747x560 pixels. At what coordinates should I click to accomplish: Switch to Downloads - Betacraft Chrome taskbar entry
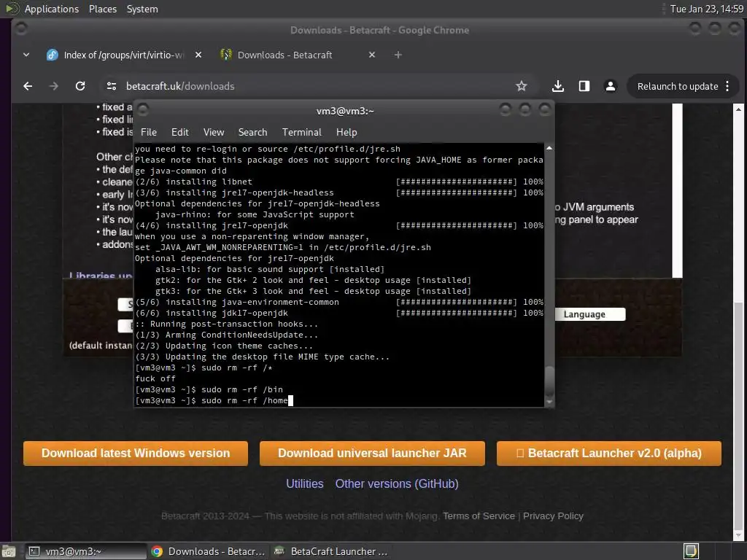pos(208,551)
